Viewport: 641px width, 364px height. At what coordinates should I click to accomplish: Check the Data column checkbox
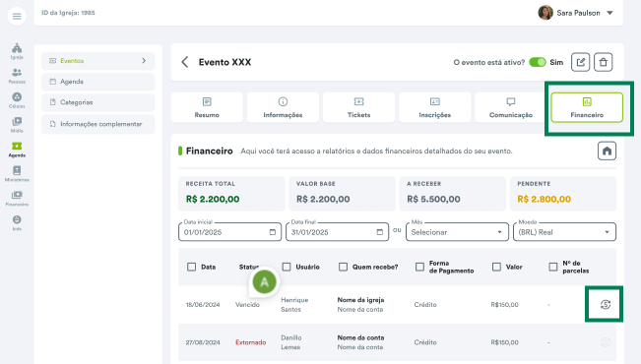(x=191, y=267)
